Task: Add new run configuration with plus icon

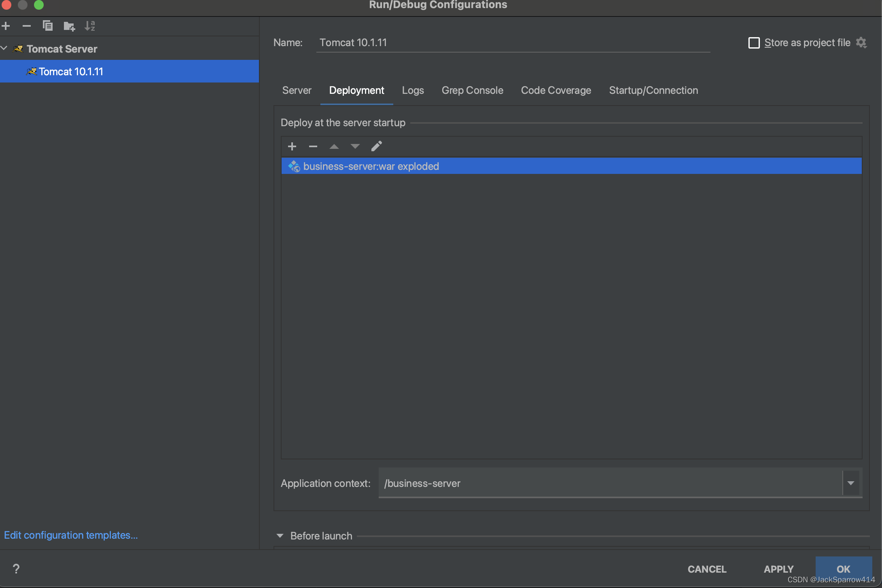Action: pyautogui.click(x=6, y=26)
